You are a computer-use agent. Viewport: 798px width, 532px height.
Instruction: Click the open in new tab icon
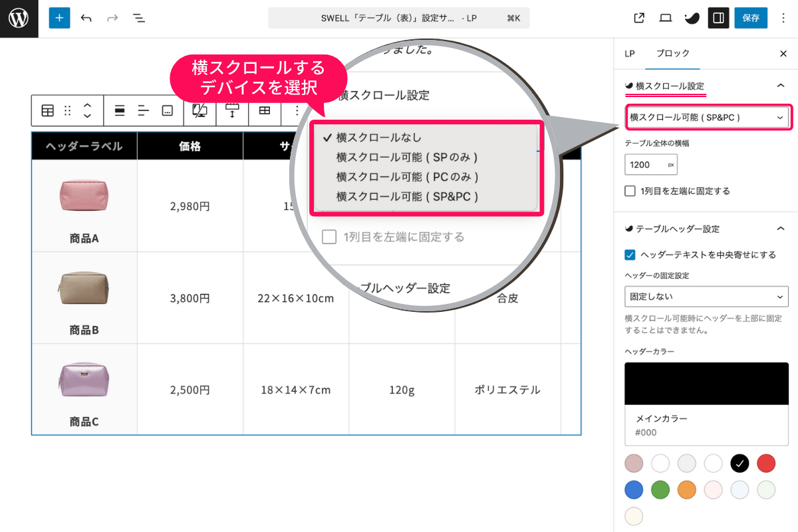638,18
